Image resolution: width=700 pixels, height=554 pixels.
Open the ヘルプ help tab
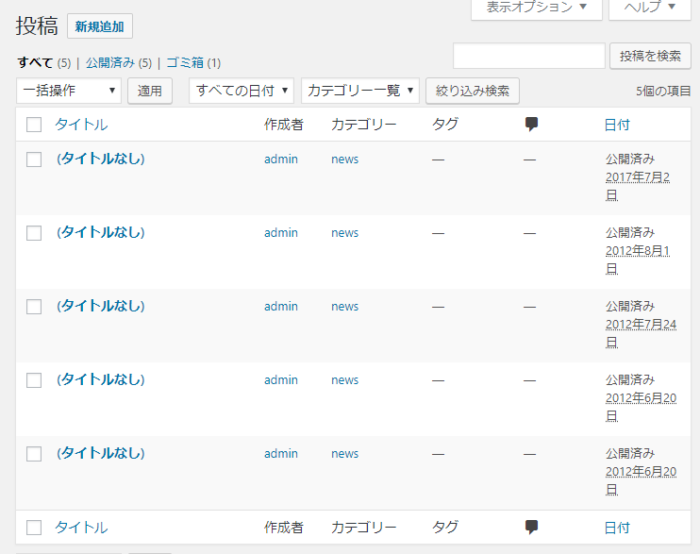click(x=649, y=7)
